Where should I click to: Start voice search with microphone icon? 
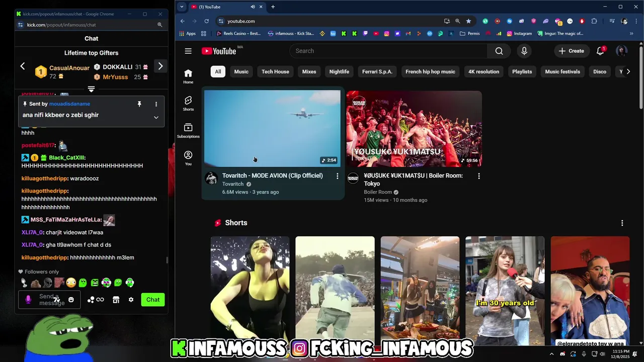[x=524, y=51]
